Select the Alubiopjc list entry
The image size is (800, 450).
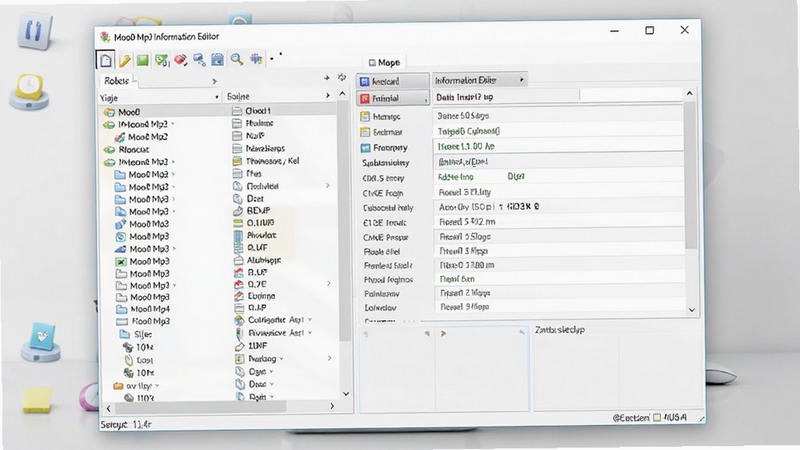pos(264,260)
